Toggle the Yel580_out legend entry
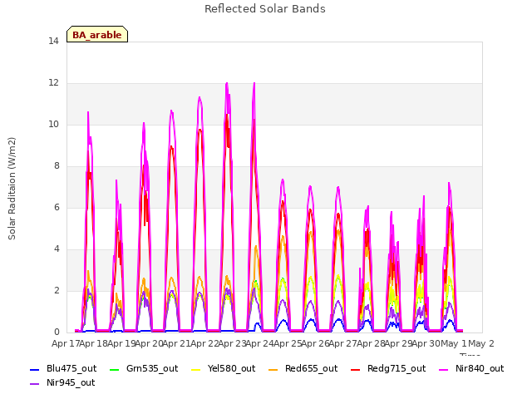The image size is (532, 399). [224, 368]
